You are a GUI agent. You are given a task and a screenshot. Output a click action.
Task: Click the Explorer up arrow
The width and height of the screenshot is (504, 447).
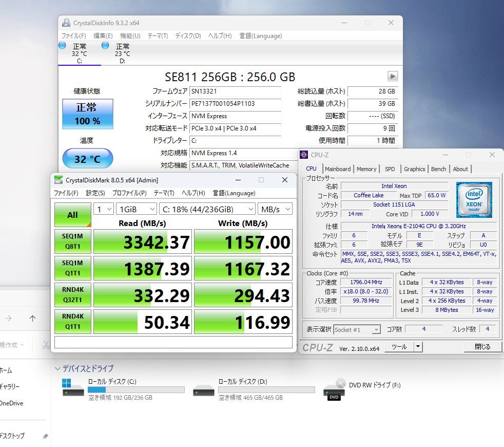[32, 318]
